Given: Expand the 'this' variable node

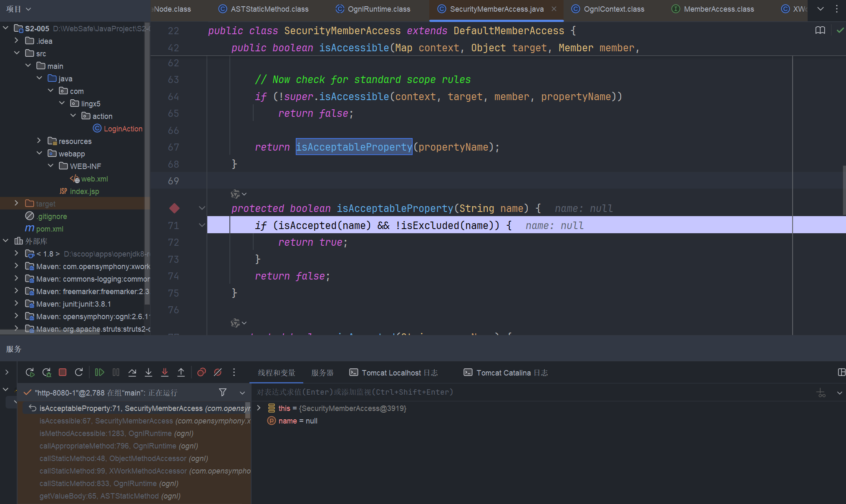Looking at the screenshot, I should tap(259, 408).
